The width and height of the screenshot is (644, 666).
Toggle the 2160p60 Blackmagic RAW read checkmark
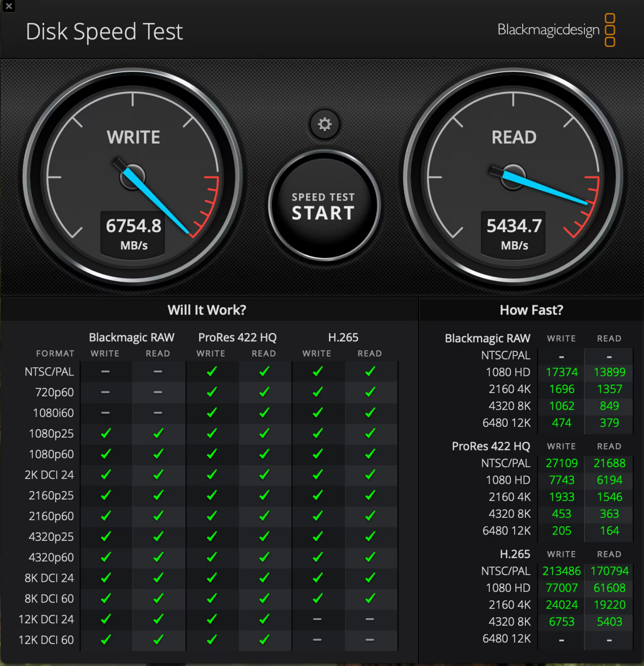[159, 516]
